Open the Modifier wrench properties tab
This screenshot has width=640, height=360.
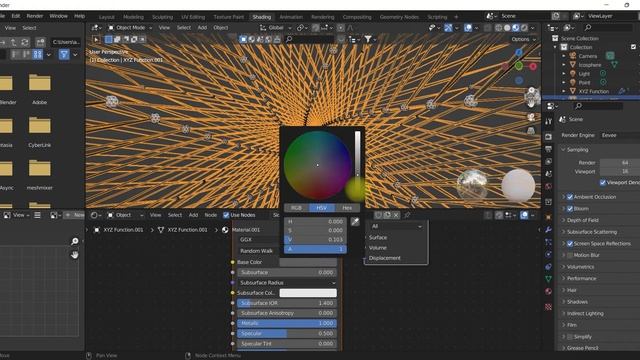[x=548, y=229]
